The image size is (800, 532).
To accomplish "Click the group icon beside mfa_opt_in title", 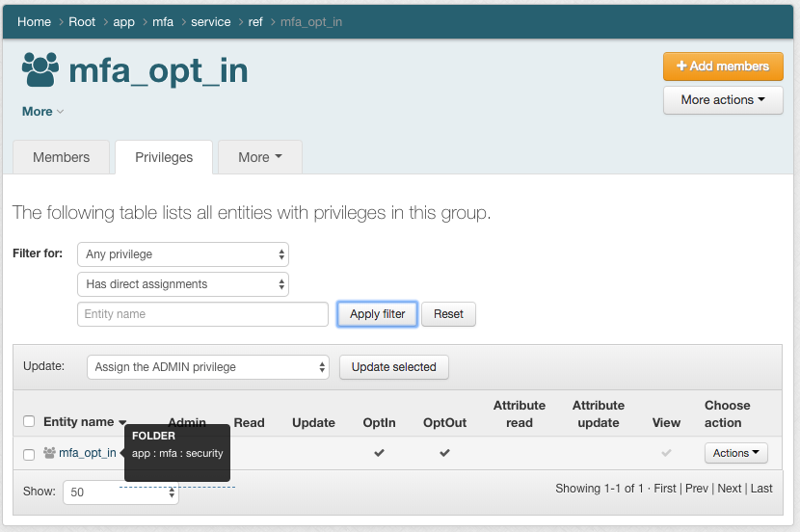I will tap(40, 70).
